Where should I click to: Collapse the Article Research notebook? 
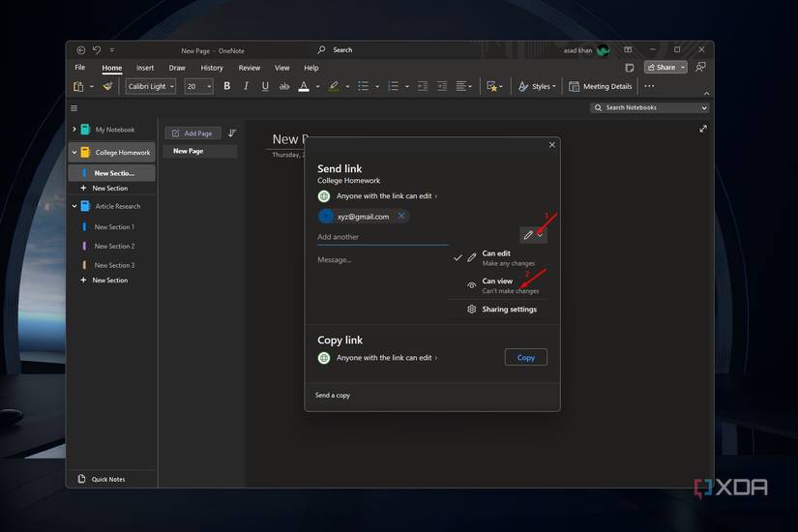(x=74, y=206)
